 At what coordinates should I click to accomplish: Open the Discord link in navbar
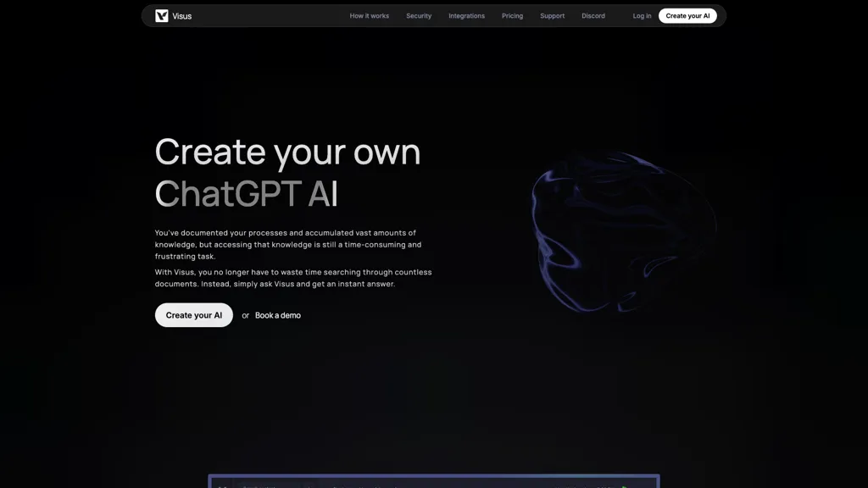pos(593,16)
